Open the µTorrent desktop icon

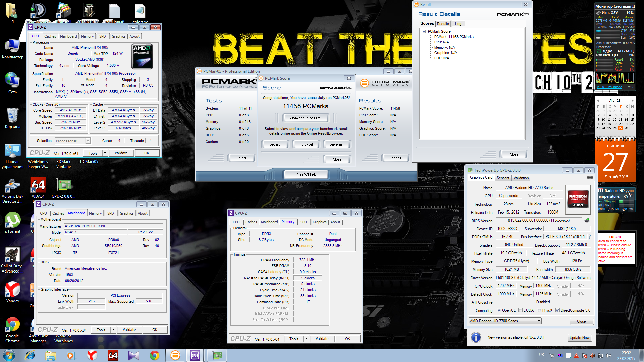pyautogui.click(x=13, y=223)
